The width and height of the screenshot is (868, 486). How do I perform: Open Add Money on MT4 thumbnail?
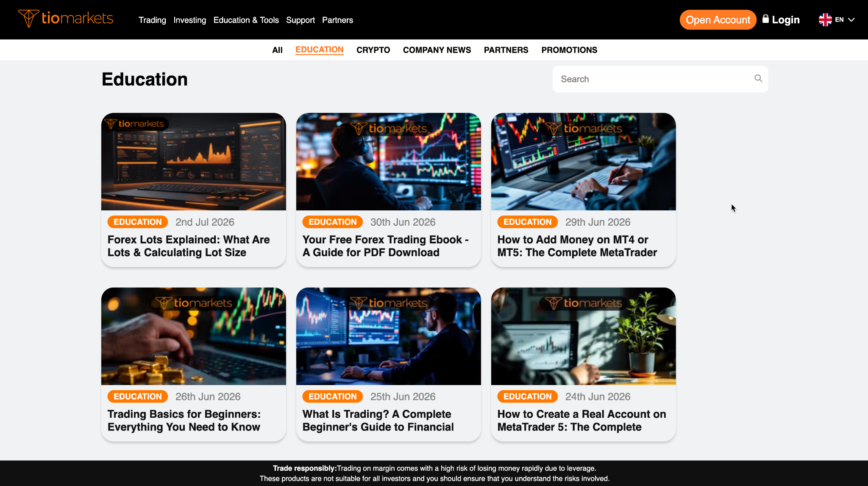click(583, 162)
